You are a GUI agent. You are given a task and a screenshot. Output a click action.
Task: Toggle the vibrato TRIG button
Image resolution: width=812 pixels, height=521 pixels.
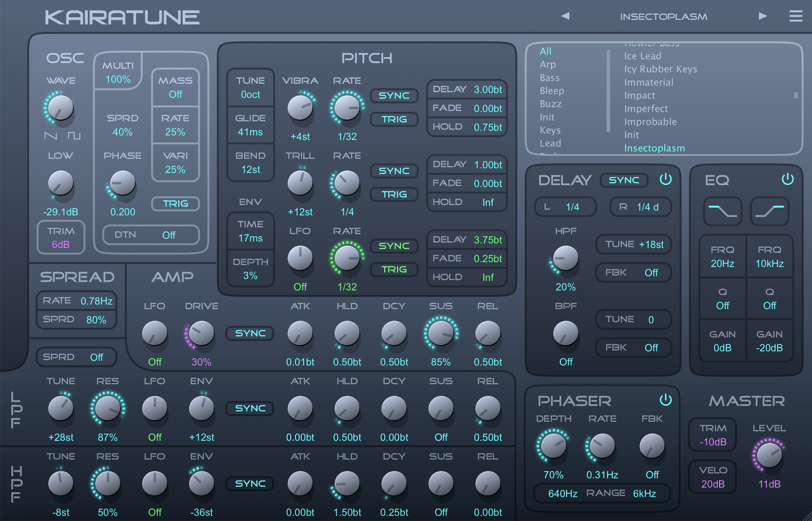point(394,119)
